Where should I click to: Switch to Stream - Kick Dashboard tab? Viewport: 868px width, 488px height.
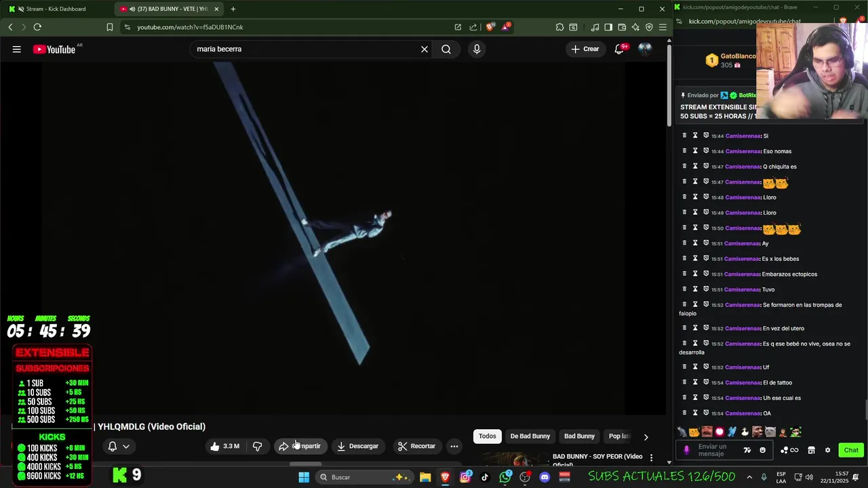point(57,9)
